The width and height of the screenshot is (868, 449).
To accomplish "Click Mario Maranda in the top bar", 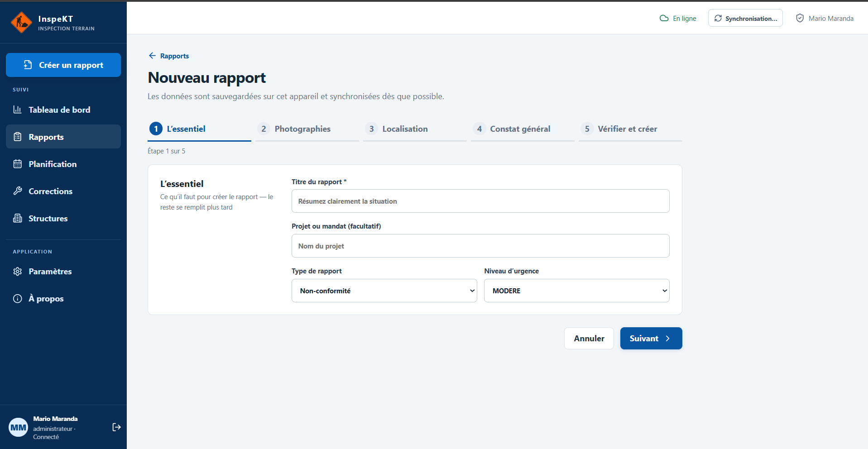I will coord(831,19).
